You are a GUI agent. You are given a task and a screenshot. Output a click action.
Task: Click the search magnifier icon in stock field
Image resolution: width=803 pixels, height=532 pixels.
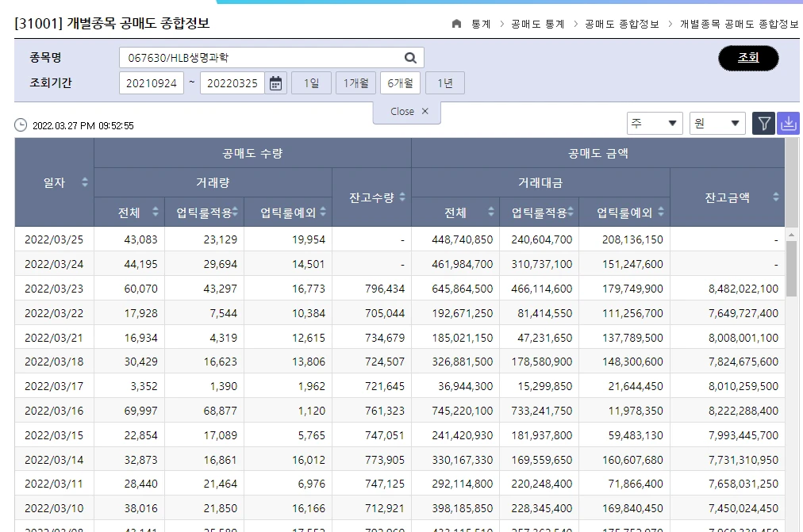point(410,58)
